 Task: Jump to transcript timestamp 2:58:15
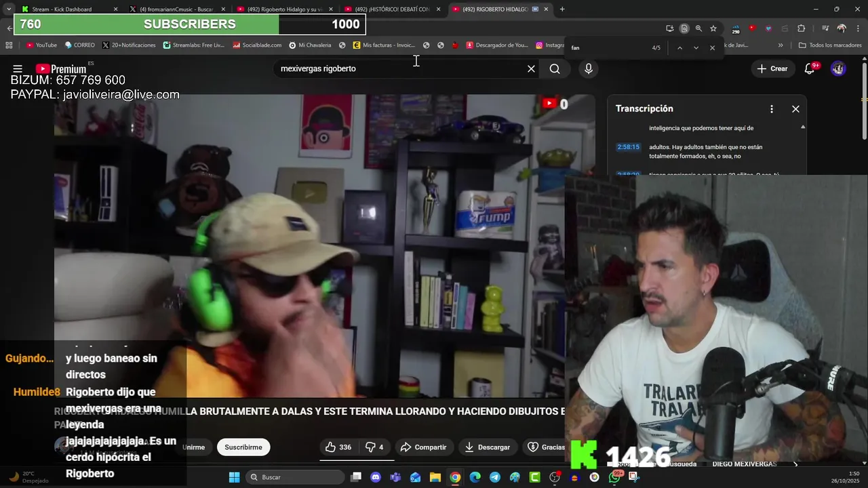(628, 147)
